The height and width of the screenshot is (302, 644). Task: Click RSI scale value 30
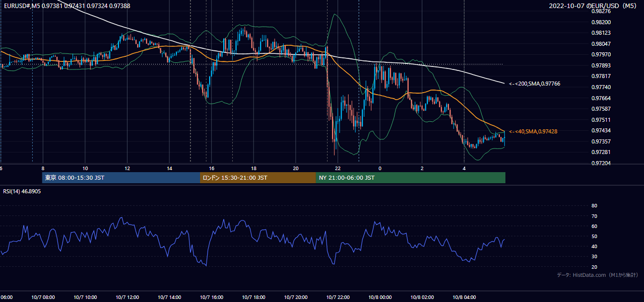(594, 257)
